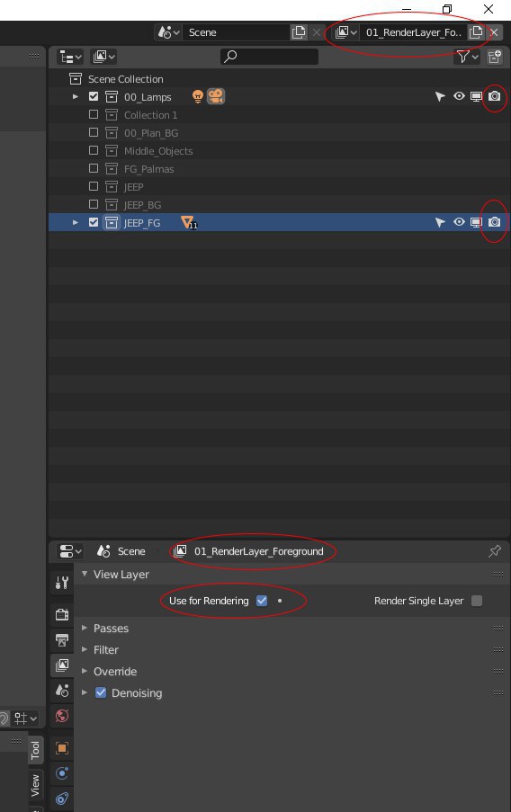511x812 pixels.
Task: Select the Middle_Objects collection name
Action: click(x=158, y=151)
